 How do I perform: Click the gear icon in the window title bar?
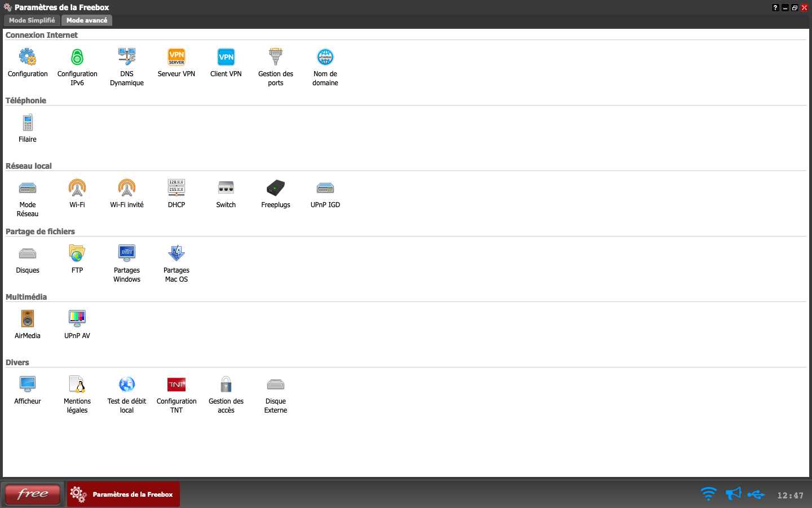[8, 7]
